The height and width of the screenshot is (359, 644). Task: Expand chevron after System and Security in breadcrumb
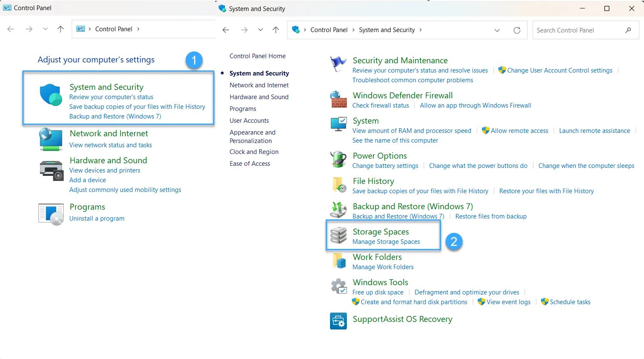[x=421, y=30]
